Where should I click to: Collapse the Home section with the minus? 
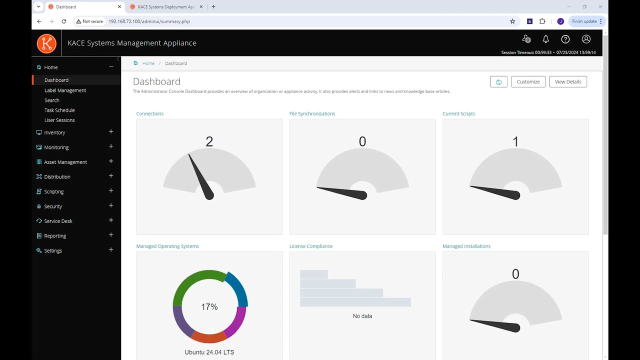pyautogui.click(x=111, y=67)
